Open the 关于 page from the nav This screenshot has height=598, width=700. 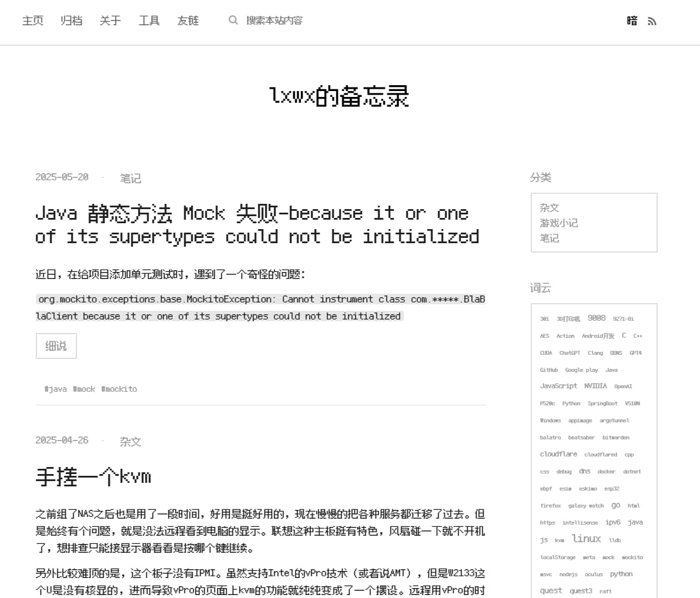(110, 21)
